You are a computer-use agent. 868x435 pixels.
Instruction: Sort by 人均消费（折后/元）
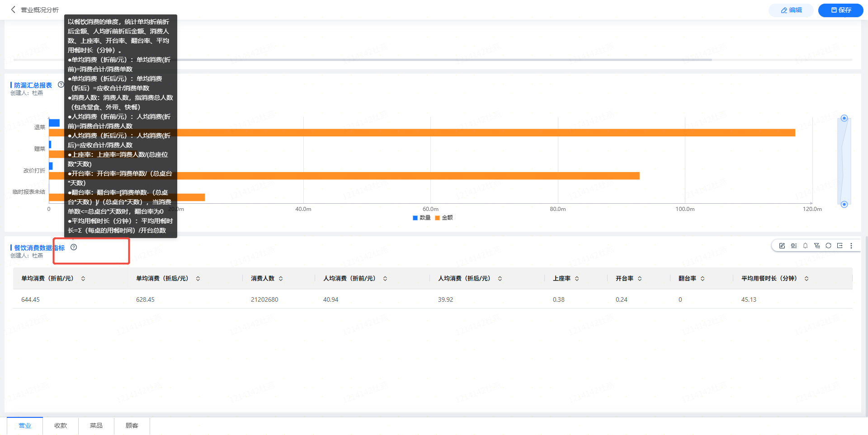point(500,279)
